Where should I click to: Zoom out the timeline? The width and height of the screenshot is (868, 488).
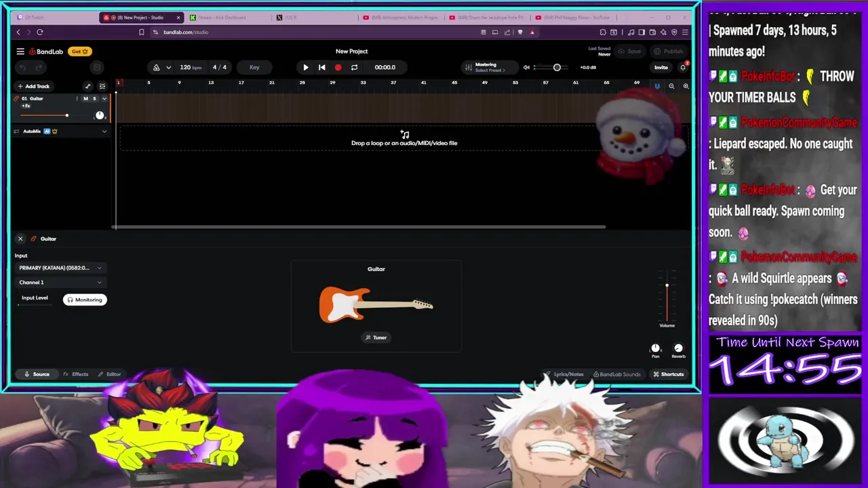[x=671, y=86]
